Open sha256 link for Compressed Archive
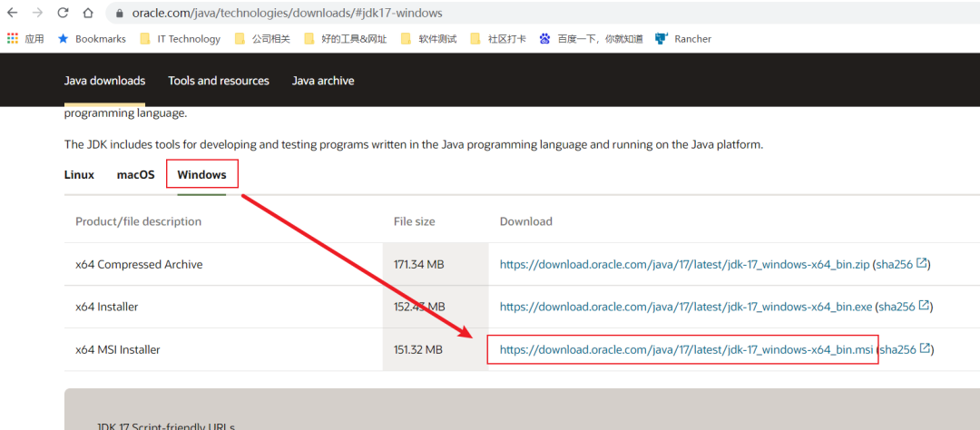The width and height of the screenshot is (980, 430). [x=895, y=264]
